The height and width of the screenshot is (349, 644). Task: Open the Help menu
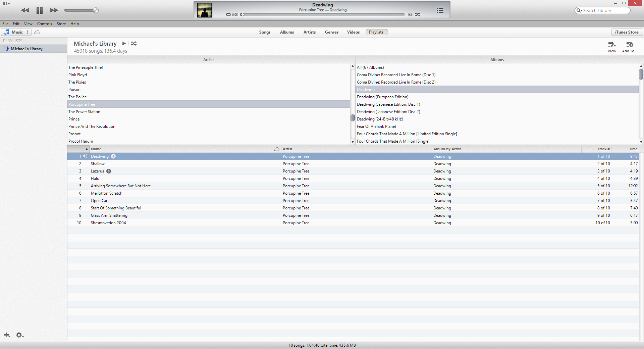pos(74,24)
